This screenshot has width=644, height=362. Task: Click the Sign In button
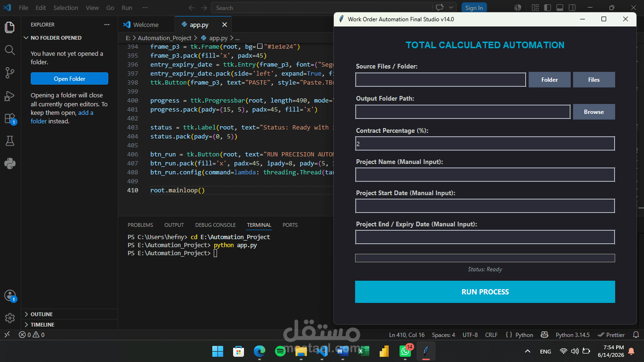[474, 8]
